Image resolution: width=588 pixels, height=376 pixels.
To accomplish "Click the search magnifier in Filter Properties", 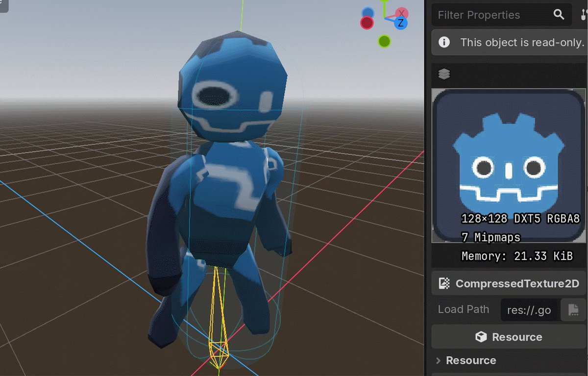I will (559, 15).
